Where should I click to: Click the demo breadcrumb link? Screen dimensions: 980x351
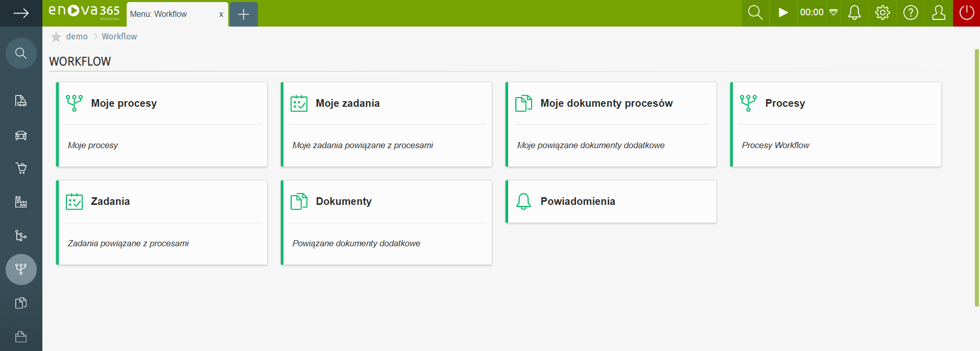[x=77, y=37]
